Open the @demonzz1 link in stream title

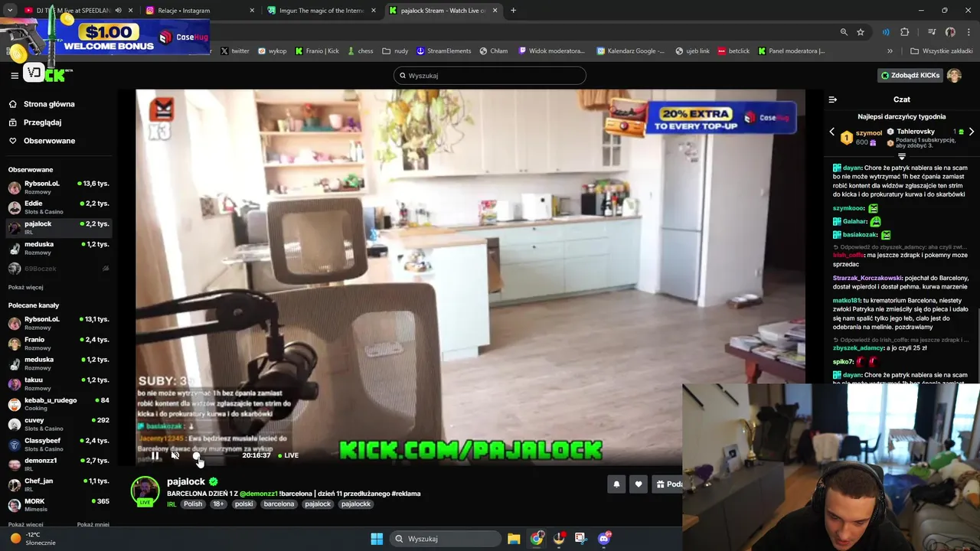pos(259,494)
